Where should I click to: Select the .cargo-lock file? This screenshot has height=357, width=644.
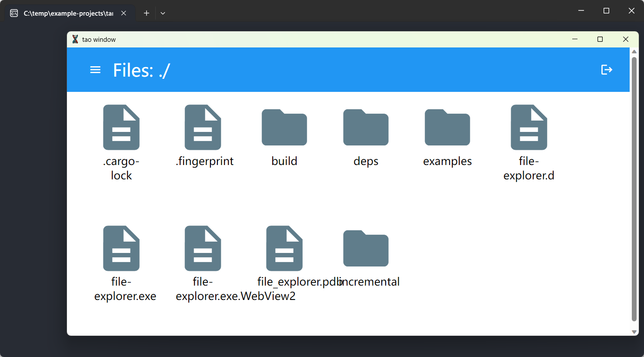pos(121,127)
